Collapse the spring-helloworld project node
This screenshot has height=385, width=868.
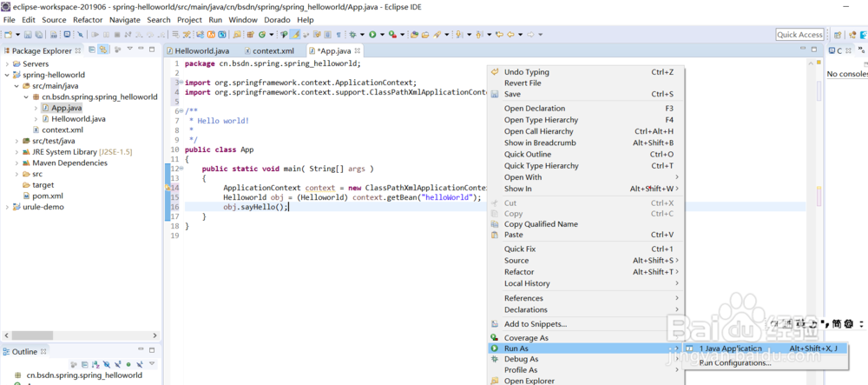pyautogui.click(x=6, y=75)
